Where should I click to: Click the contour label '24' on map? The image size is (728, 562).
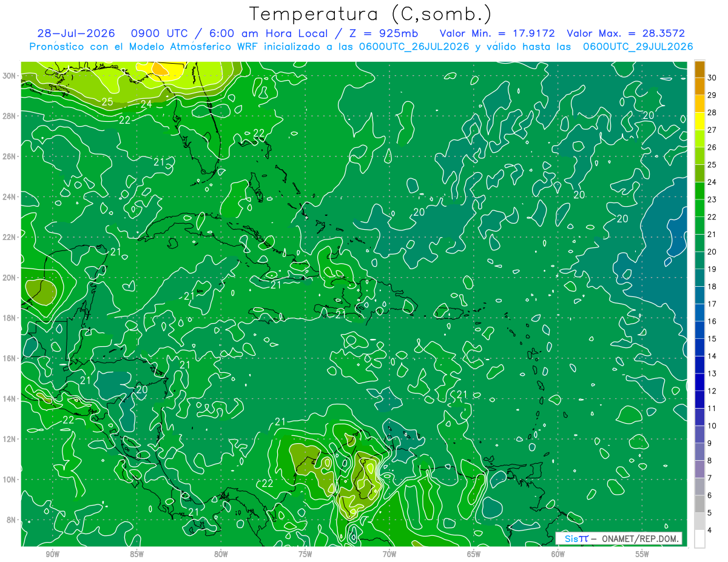pyautogui.click(x=146, y=104)
